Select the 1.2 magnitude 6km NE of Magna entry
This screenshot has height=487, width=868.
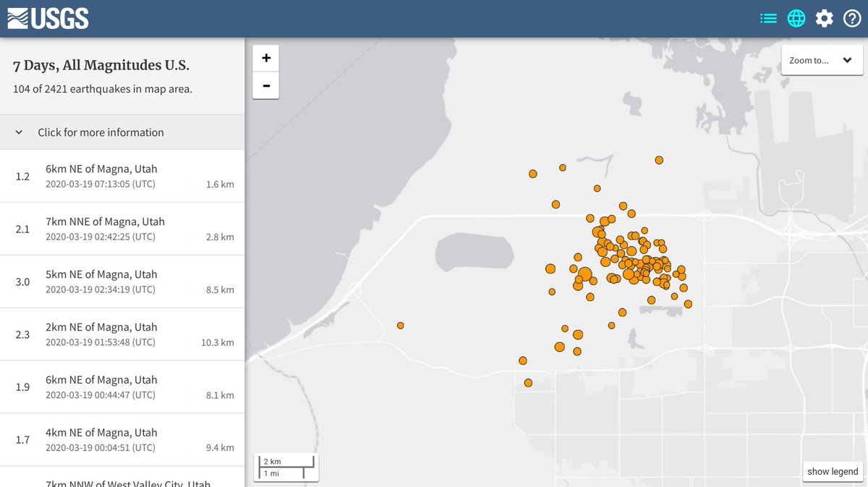[122, 176]
